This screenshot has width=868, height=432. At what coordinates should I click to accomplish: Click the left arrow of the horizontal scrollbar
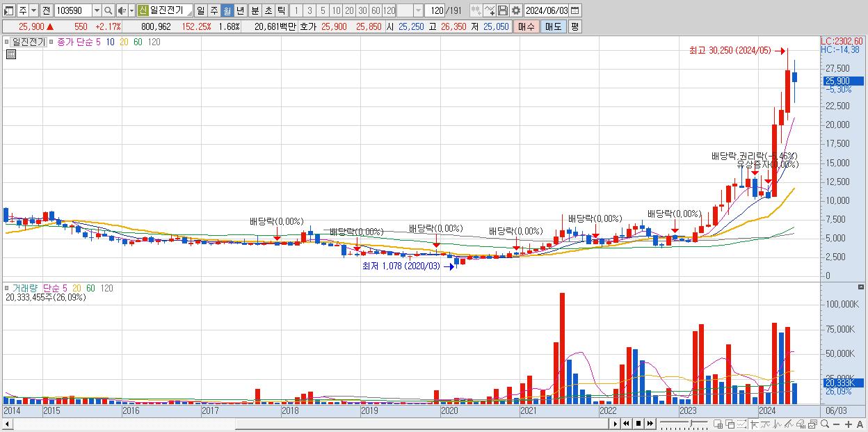[7, 424]
